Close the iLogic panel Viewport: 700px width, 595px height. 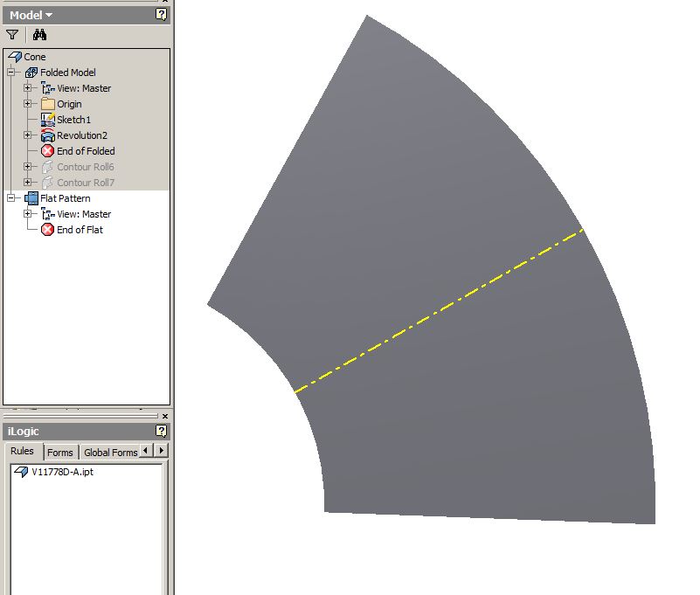pos(165,416)
